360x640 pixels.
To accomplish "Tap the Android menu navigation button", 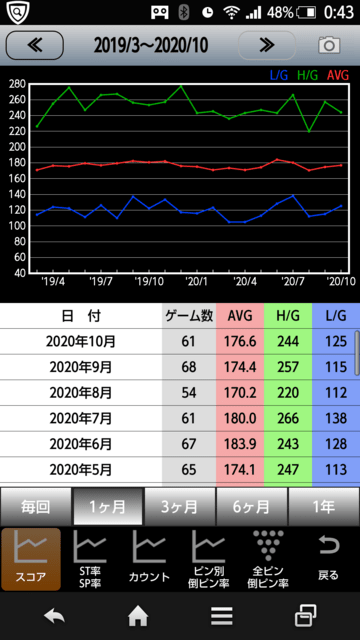I will pyautogui.click(x=222, y=616).
